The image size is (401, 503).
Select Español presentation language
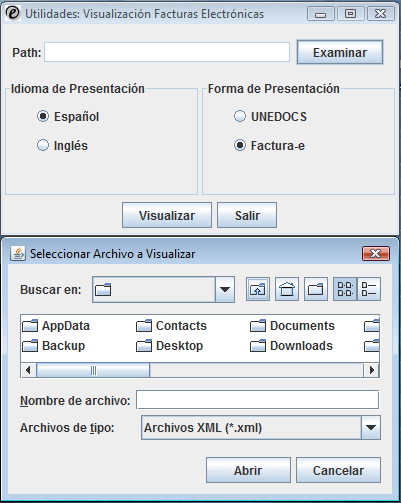tap(68, 116)
